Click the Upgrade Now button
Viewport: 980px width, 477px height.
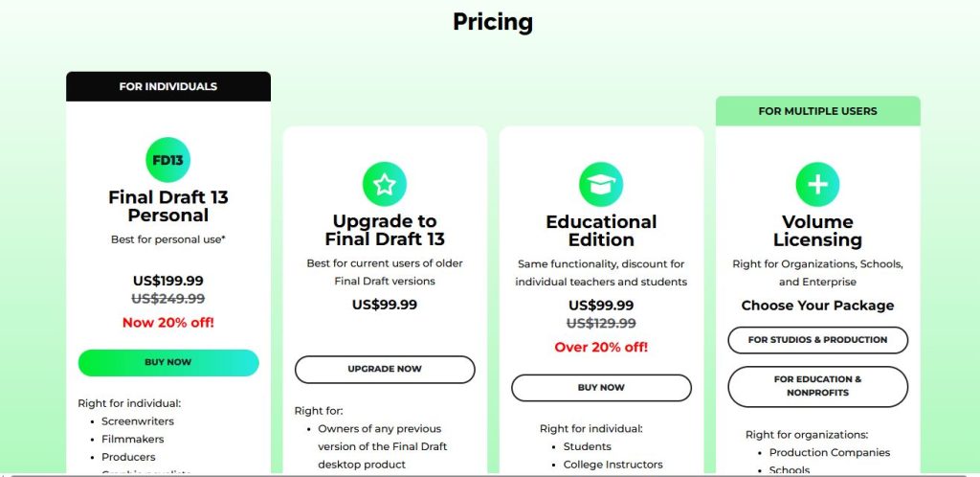point(385,370)
